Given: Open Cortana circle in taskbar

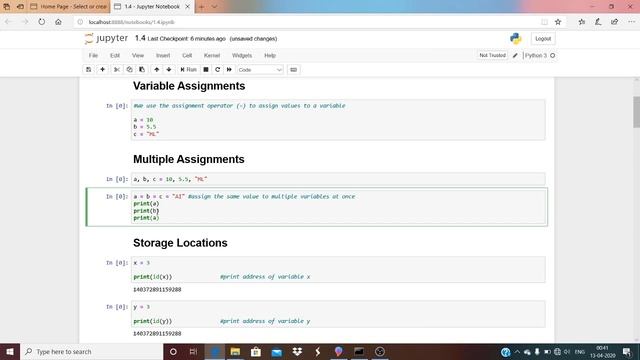Looking at the screenshot, I should pyautogui.click(x=173, y=351).
